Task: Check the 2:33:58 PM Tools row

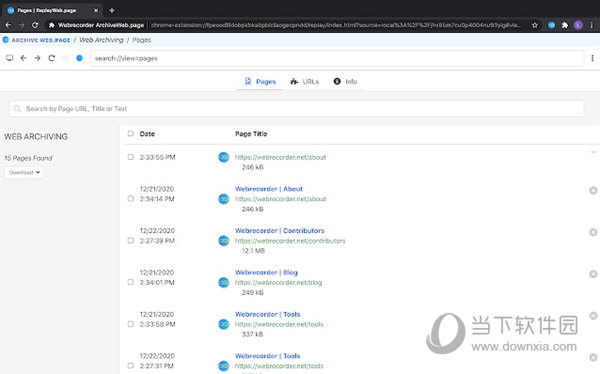Action: tap(130, 324)
